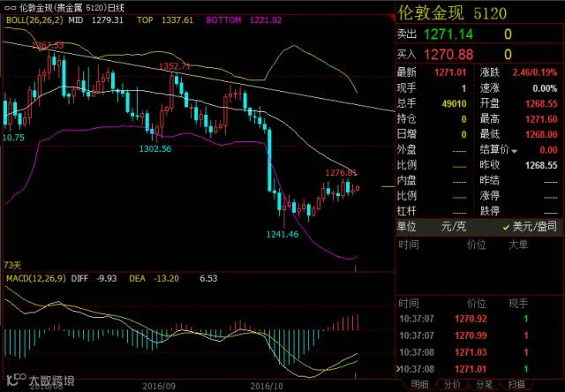
Task: Click the MACD histogram value 6.53
Action: [208, 278]
